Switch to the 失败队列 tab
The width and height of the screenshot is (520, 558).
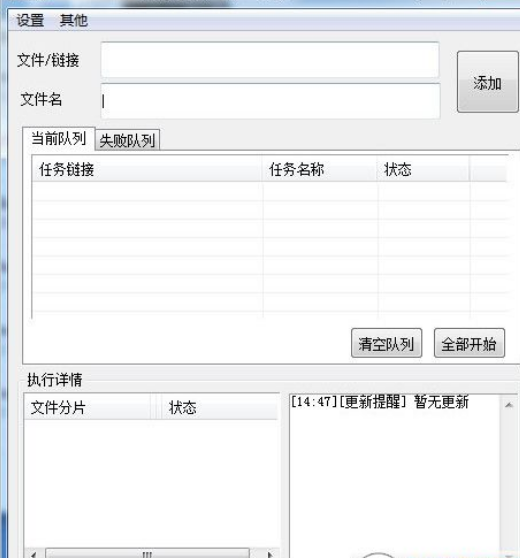point(127,141)
